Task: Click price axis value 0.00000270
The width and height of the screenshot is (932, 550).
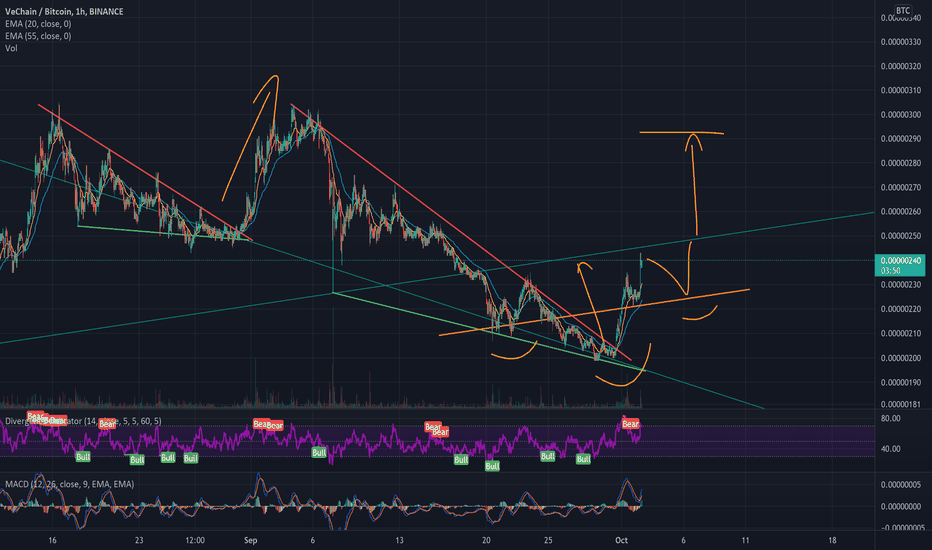Action: tap(901, 187)
